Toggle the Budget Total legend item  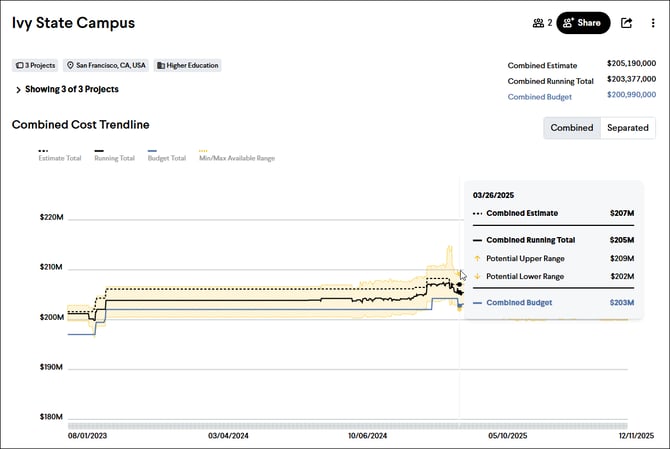point(166,155)
